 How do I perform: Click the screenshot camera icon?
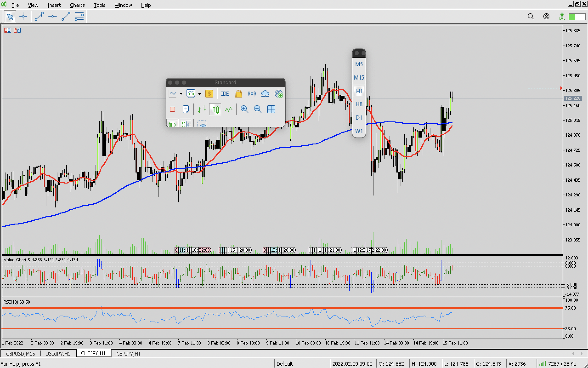click(x=202, y=124)
